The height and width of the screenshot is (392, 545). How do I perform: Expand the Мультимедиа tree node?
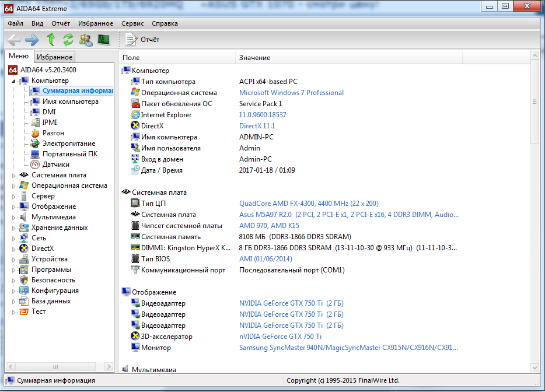(13, 218)
